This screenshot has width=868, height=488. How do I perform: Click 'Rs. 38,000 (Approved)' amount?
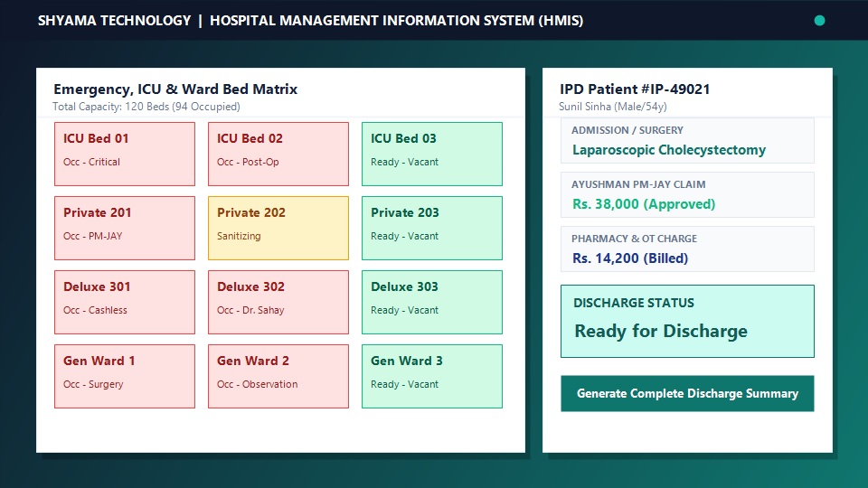pos(644,204)
